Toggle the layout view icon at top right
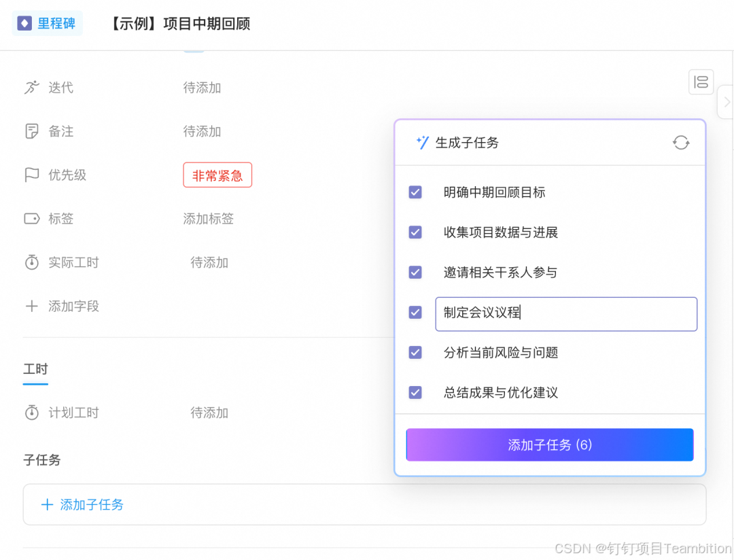Screen dimensions: 734x560 701,82
